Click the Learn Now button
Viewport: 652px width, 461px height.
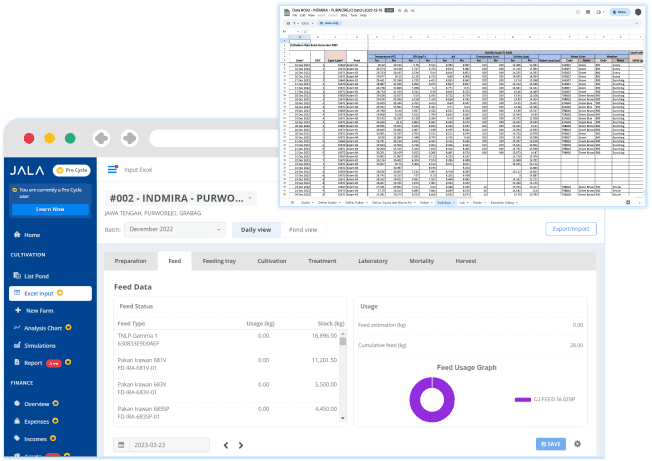coord(49,209)
